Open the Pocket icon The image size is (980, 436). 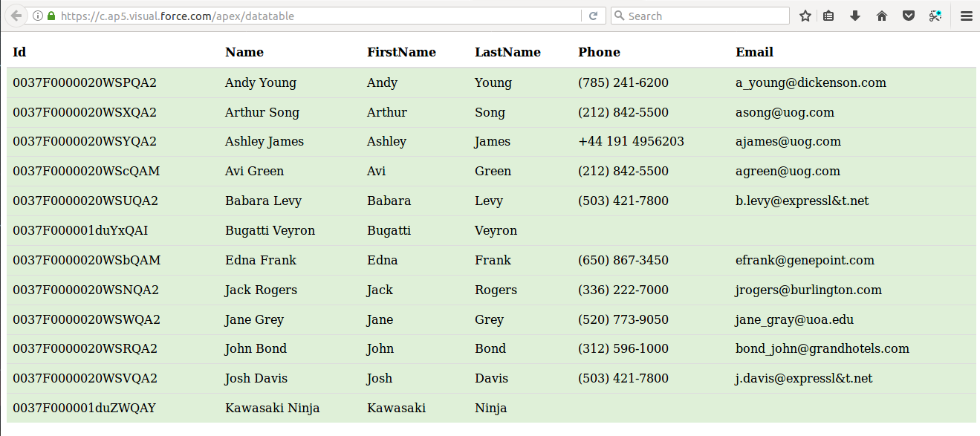[909, 16]
